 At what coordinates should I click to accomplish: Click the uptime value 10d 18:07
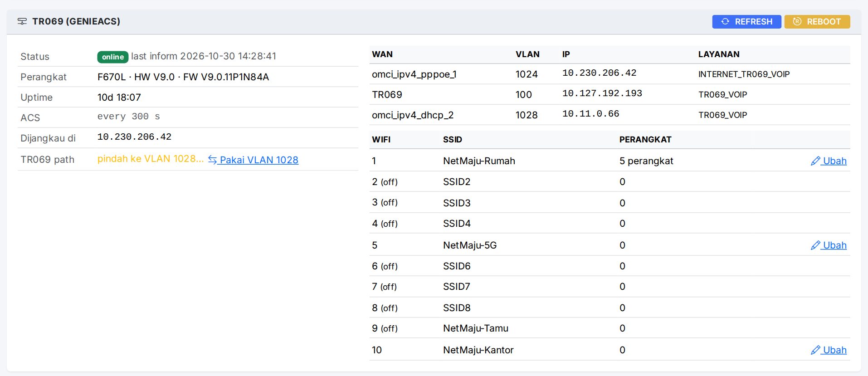119,98
